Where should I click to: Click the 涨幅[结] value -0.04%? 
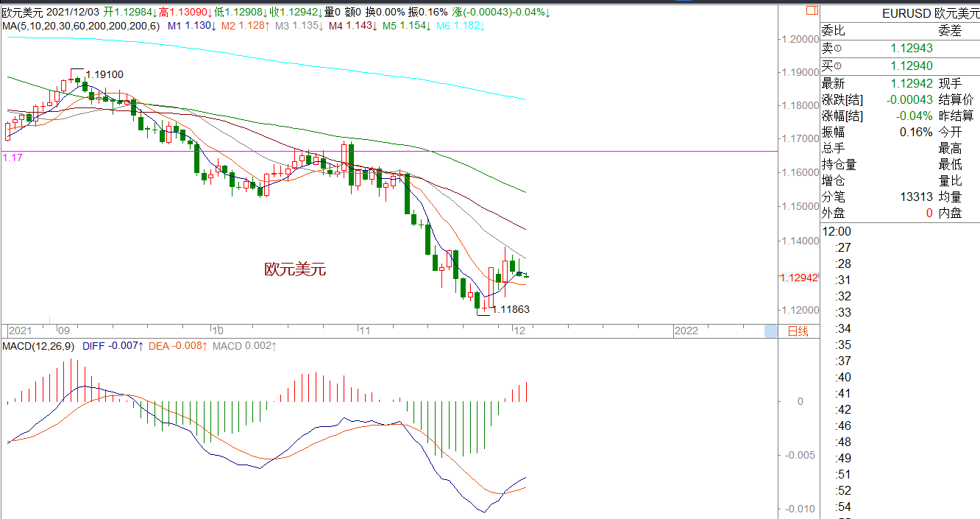pyautogui.click(x=915, y=116)
